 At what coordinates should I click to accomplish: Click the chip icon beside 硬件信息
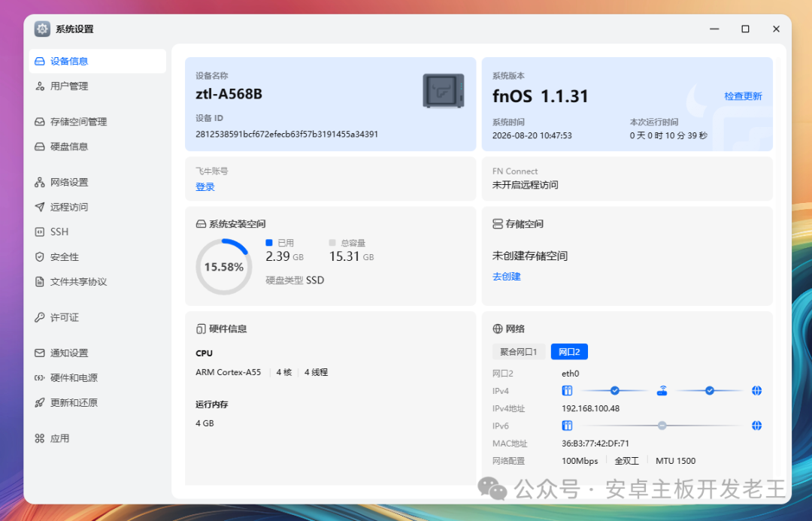point(201,329)
